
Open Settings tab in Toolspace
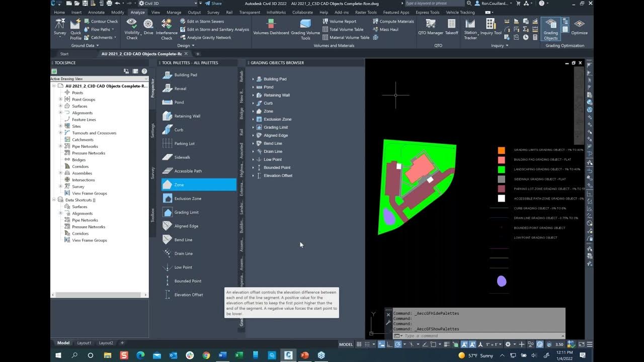[x=153, y=131]
